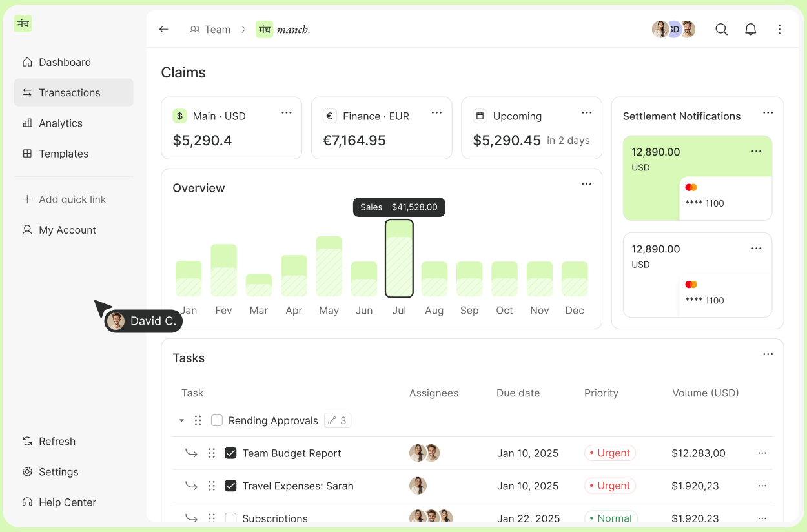The height and width of the screenshot is (532, 807).
Task: Open the three-dot menu in the top bar
Action: [780, 29]
